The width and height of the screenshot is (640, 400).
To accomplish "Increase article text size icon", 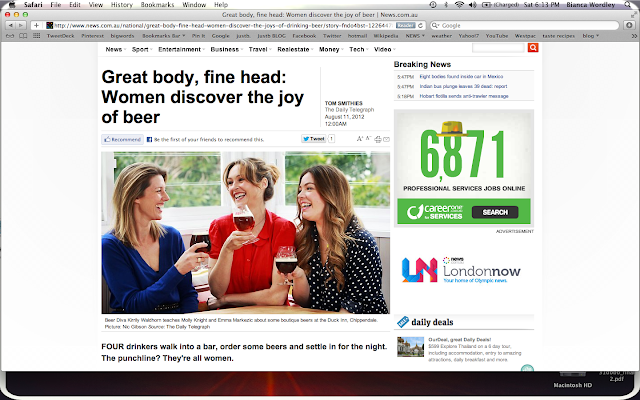I will tap(360, 139).
